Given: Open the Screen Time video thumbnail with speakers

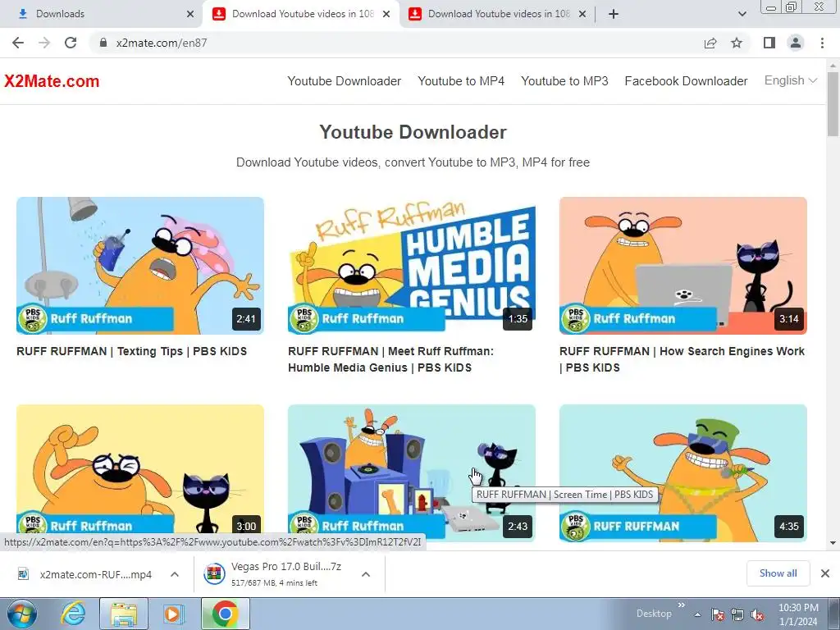Looking at the screenshot, I should click(x=412, y=473).
